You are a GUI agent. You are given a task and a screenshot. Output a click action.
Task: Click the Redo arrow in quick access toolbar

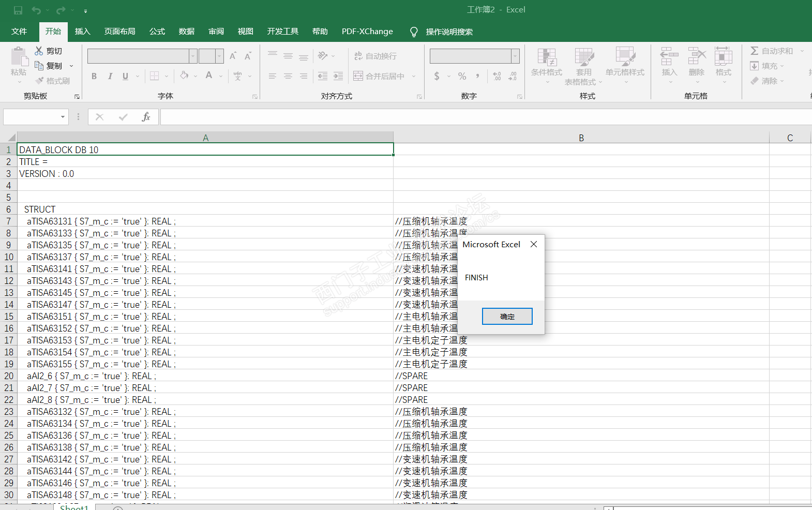[x=61, y=10]
